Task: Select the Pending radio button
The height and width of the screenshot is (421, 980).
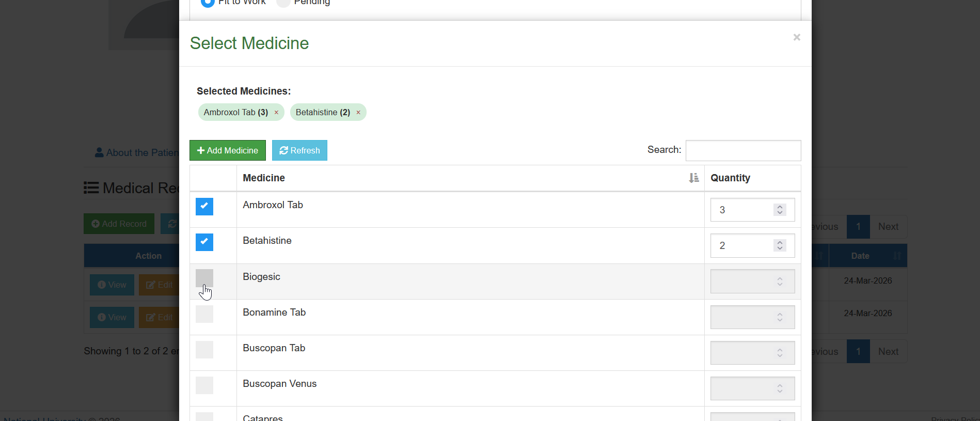Action: click(x=283, y=2)
